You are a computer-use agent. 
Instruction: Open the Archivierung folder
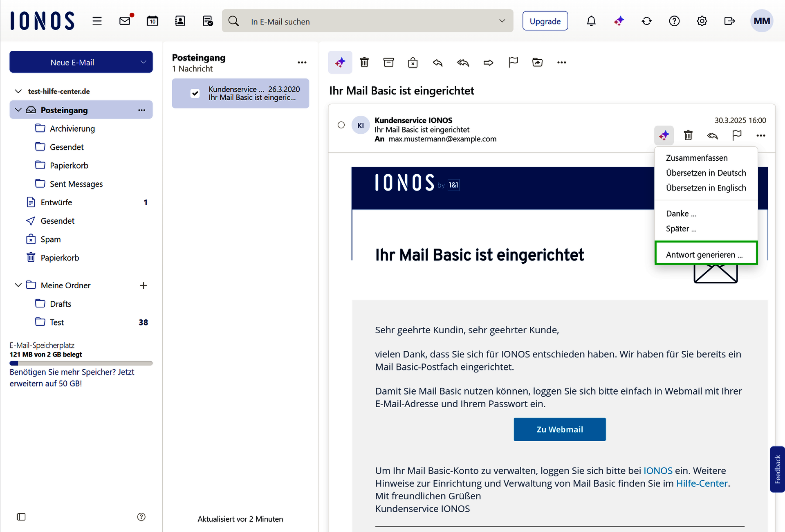click(x=72, y=128)
